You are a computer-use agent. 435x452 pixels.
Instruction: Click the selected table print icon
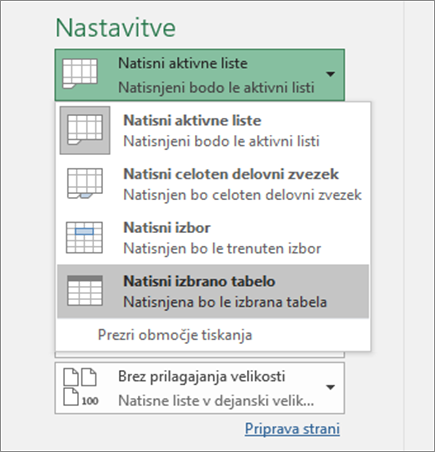[x=85, y=291]
